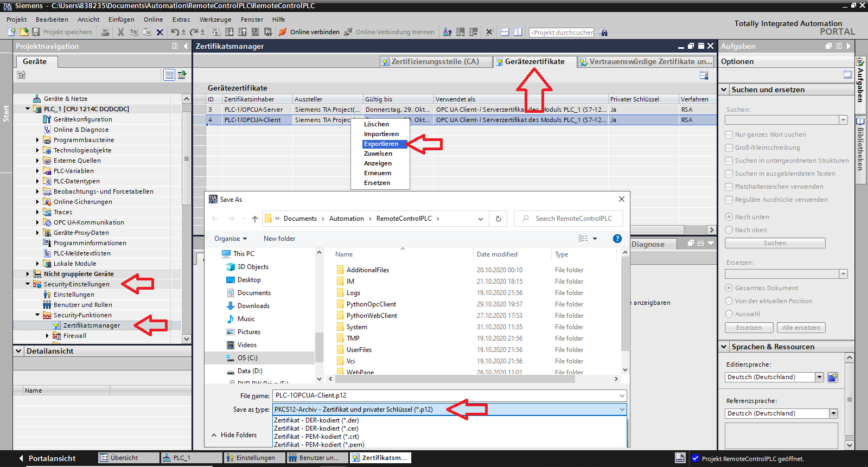The width and height of the screenshot is (868, 467).
Task: Click the help icon in Save As dialog
Action: click(x=617, y=239)
